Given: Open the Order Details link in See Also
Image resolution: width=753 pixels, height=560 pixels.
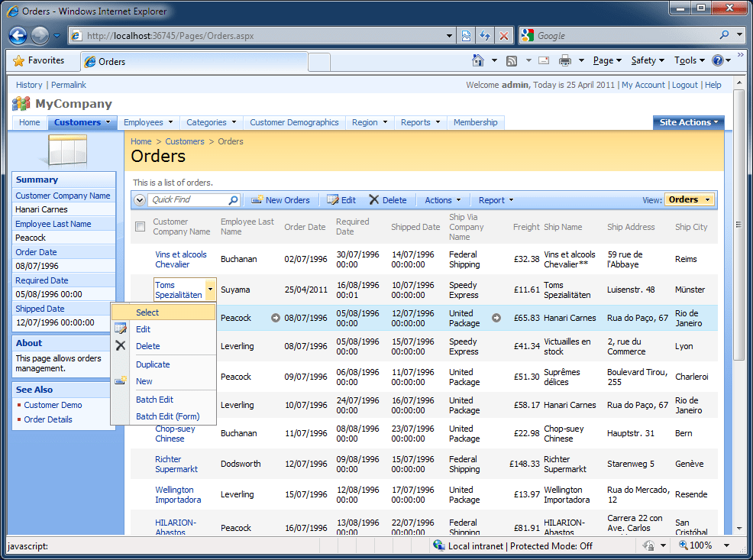Looking at the screenshot, I should tap(48, 419).
